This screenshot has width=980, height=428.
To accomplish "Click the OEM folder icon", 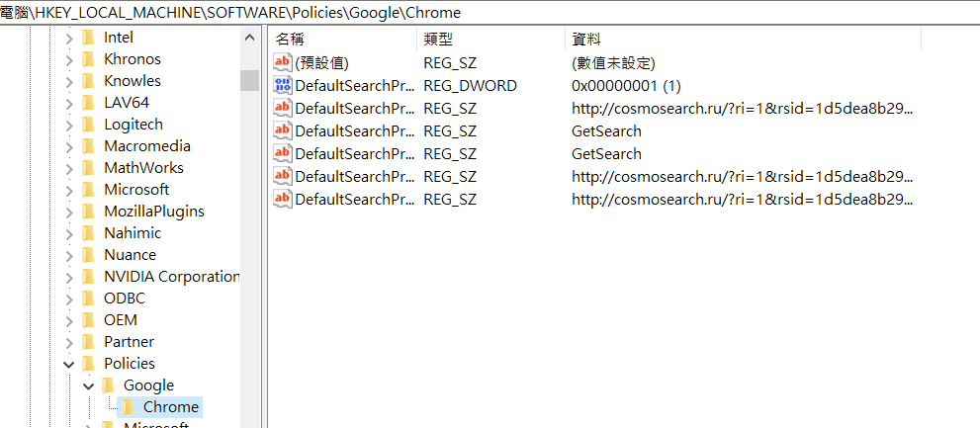I will (89, 320).
